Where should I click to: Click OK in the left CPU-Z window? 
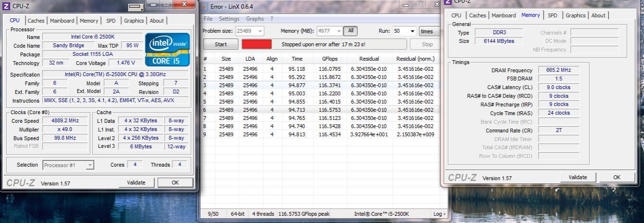coord(175,183)
